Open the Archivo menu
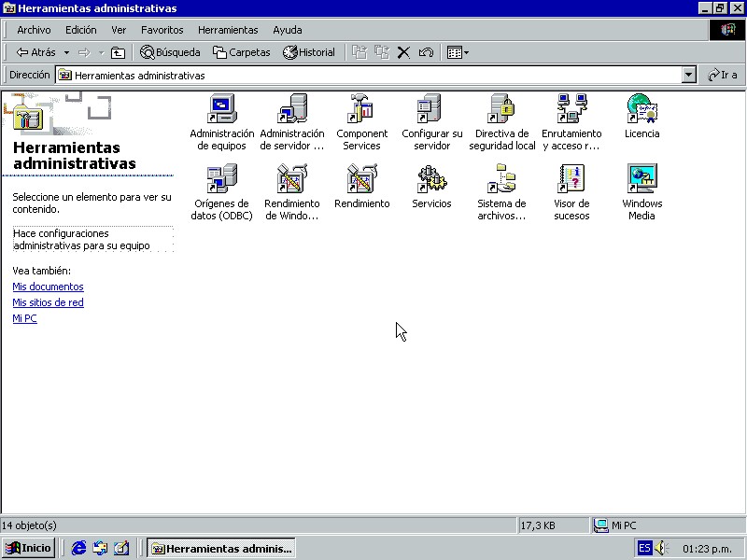The height and width of the screenshot is (560, 747). click(34, 30)
